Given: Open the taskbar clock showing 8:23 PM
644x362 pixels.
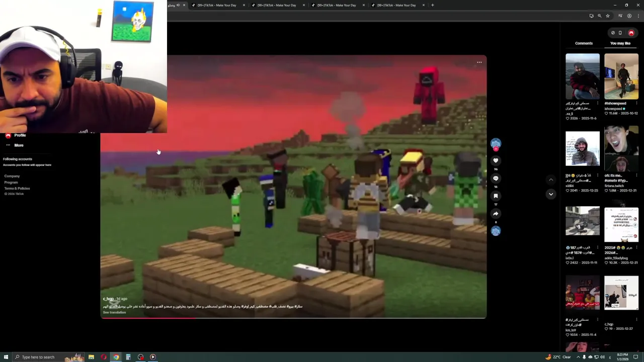Looking at the screenshot, I should [x=621, y=357].
